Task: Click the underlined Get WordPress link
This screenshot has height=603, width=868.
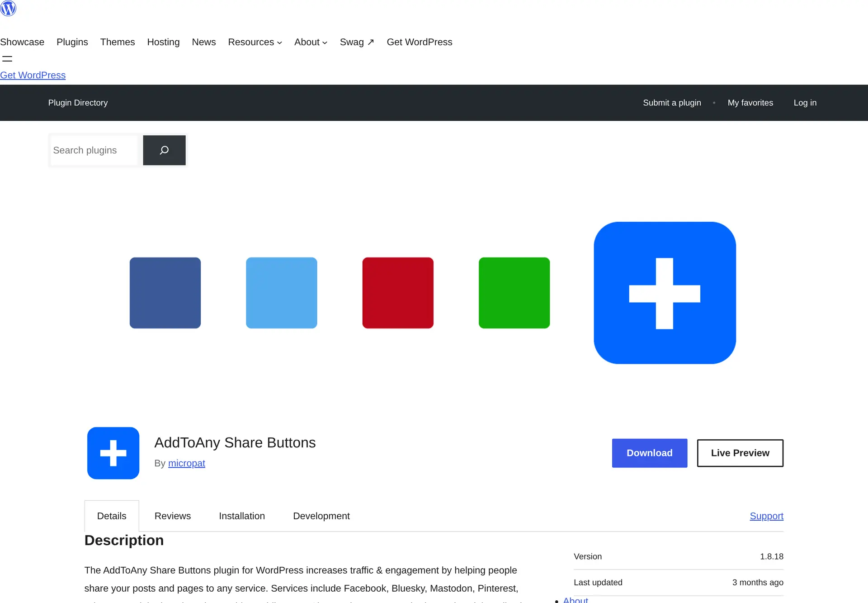Action: [33, 75]
